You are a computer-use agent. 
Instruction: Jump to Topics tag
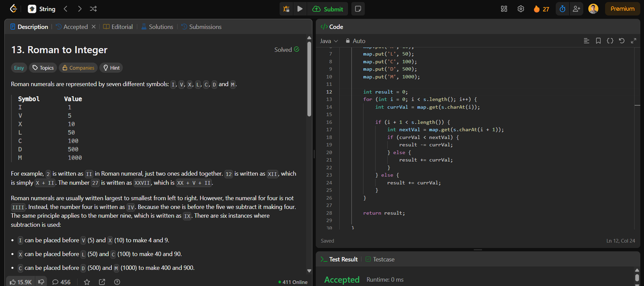43,68
